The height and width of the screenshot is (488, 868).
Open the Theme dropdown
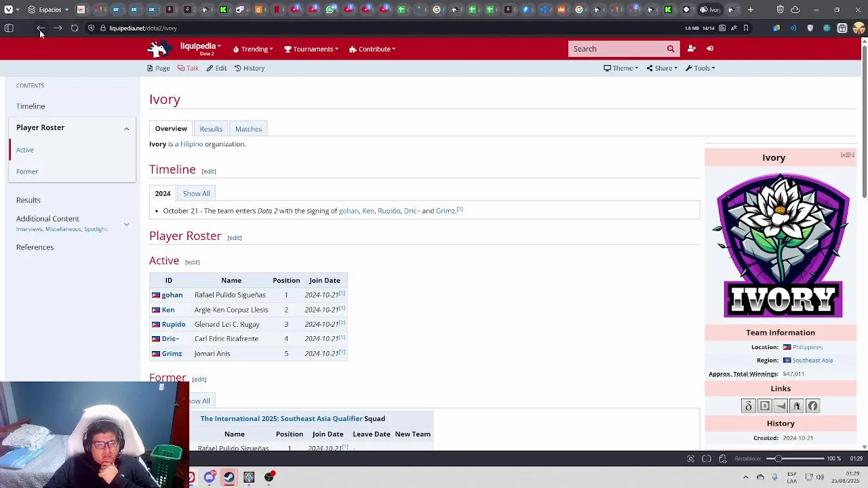click(621, 68)
